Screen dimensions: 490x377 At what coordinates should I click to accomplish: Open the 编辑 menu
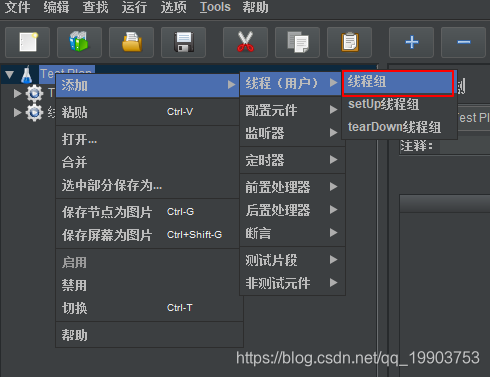click(x=56, y=7)
